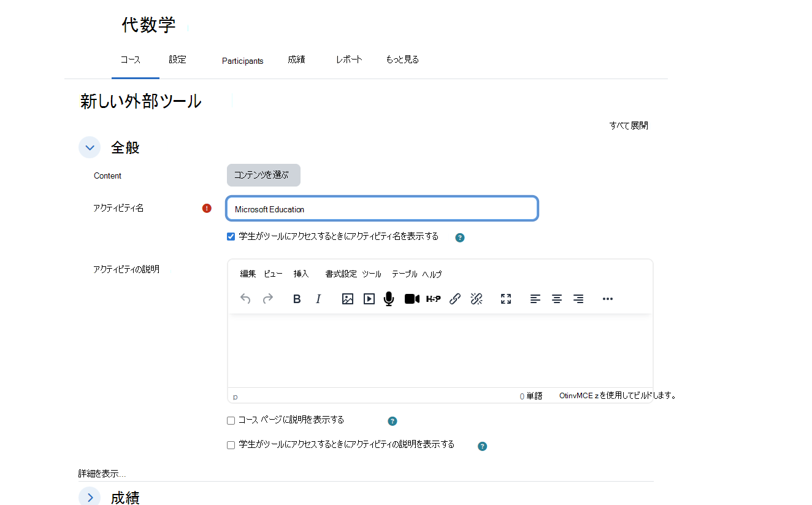This screenshot has height=505, width=812.
Task: Click 詳細を表示... link
Action: pyautogui.click(x=102, y=474)
